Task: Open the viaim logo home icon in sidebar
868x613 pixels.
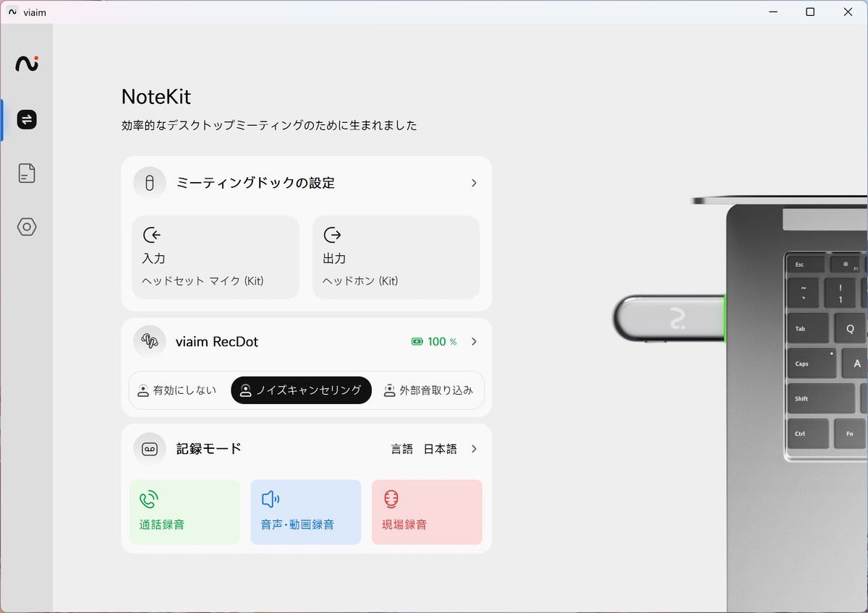Action: [x=27, y=64]
